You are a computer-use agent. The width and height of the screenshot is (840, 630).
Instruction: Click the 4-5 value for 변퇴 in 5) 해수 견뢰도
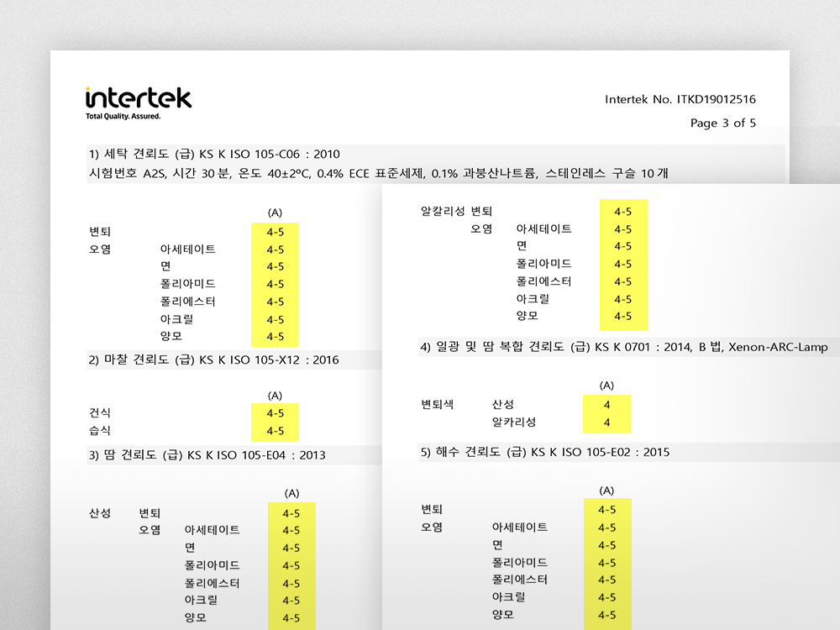pos(607,510)
